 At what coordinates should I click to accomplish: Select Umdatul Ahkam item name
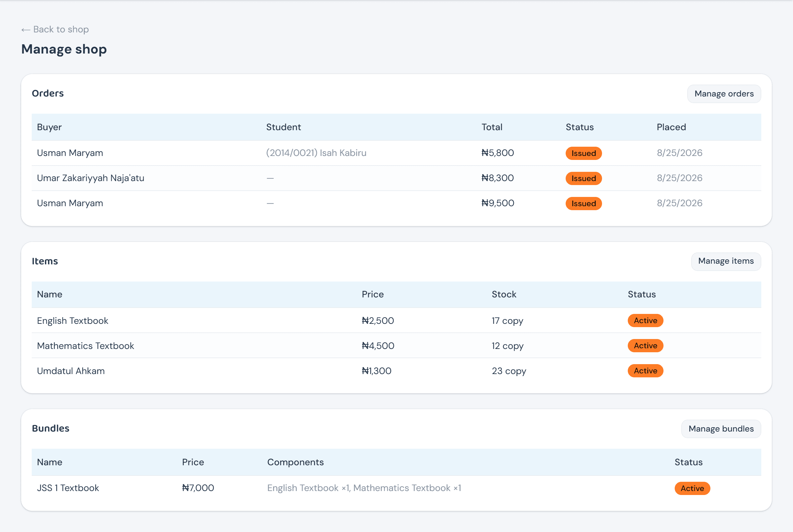[71, 370]
